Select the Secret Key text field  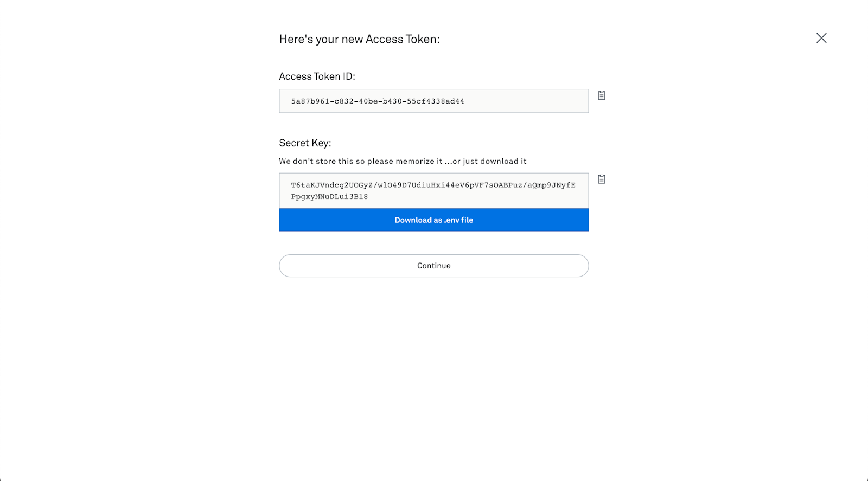(x=433, y=190)
